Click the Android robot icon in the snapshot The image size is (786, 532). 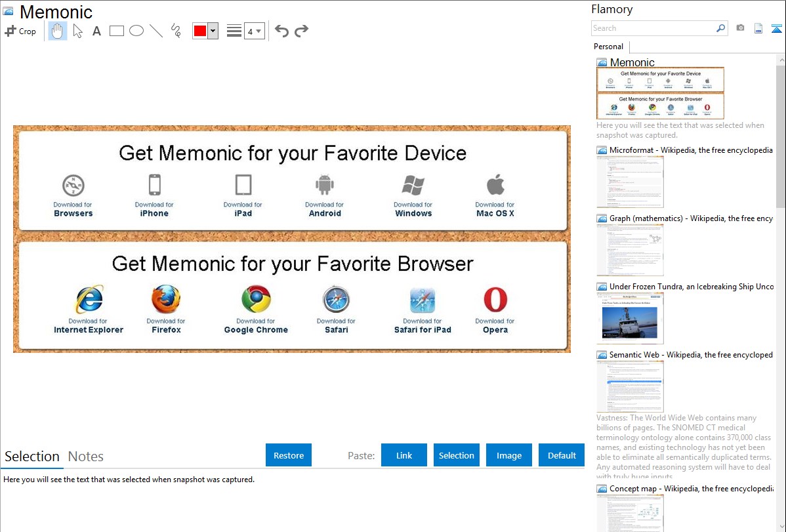(x=324, y=185)
